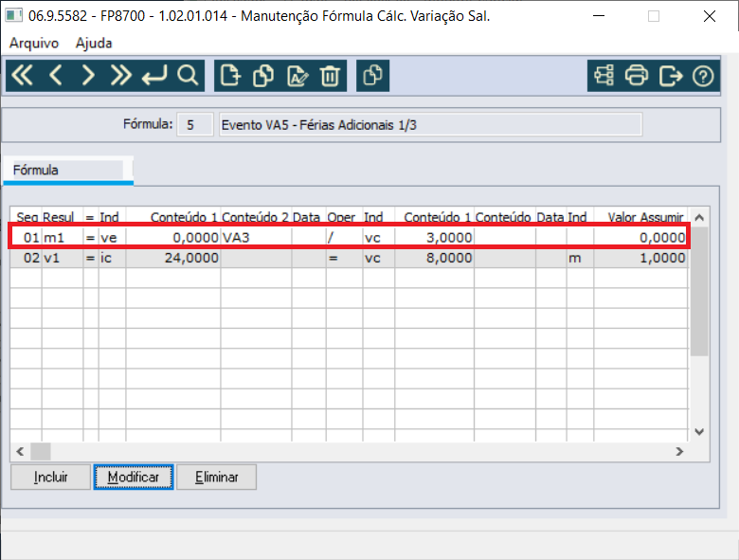Click result cell 'v1'
This screenshot has height=560, width=739.
point(63,258)
